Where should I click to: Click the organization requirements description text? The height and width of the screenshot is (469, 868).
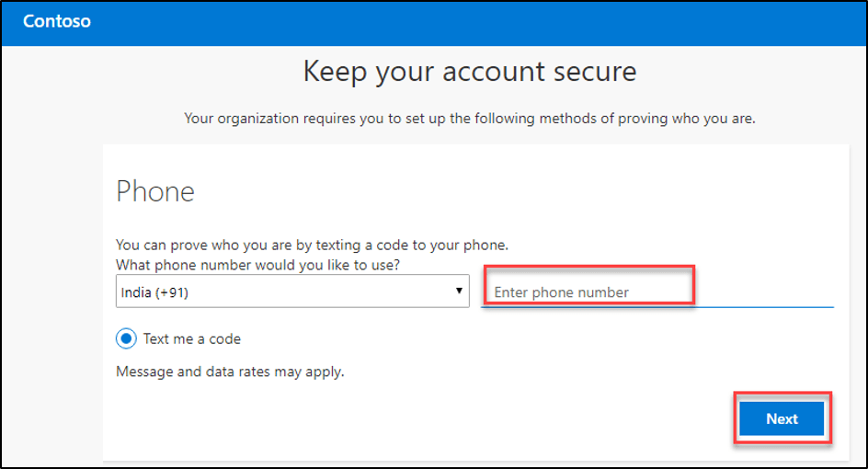469,119
